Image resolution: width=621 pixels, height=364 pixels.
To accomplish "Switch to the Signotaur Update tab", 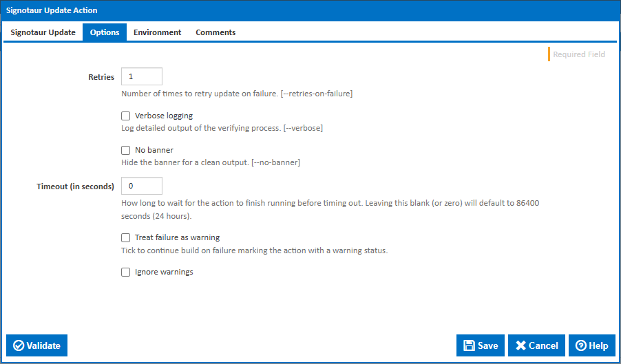I will 43,32.
